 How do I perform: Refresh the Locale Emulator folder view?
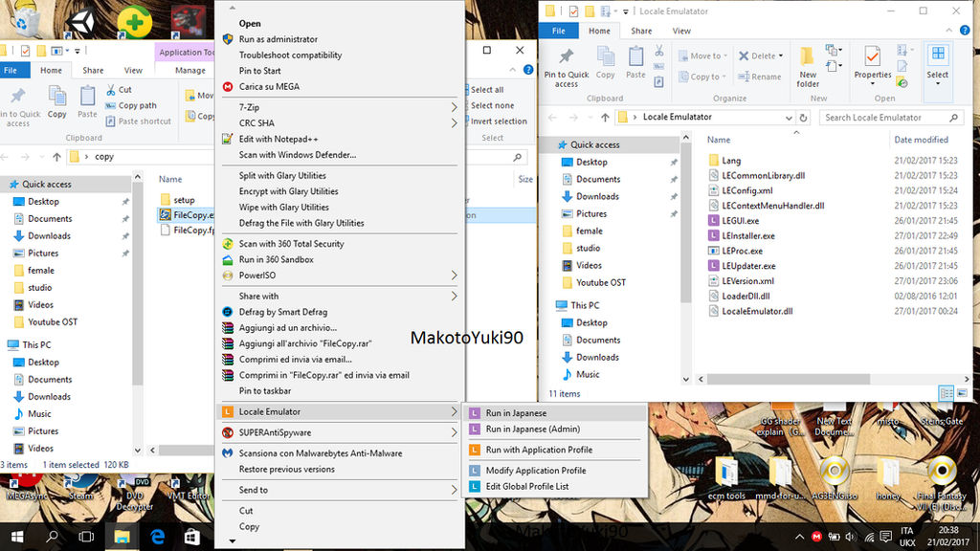click(803, 118)
